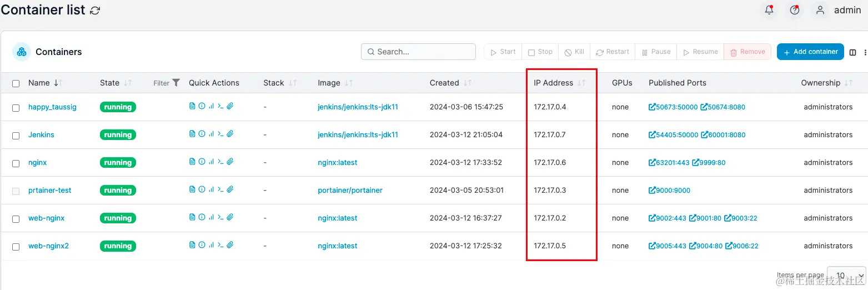Sort containers by State column

point(116,83)
